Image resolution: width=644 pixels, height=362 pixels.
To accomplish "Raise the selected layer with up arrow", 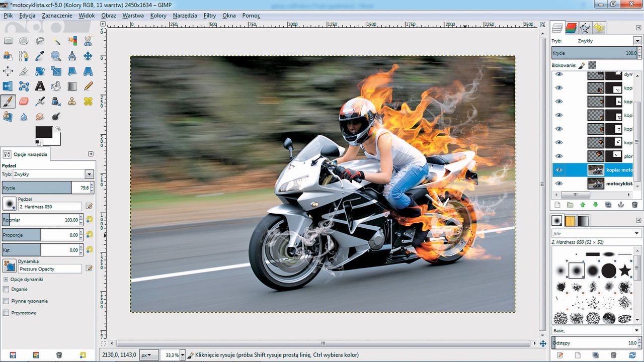I will 583,205.
